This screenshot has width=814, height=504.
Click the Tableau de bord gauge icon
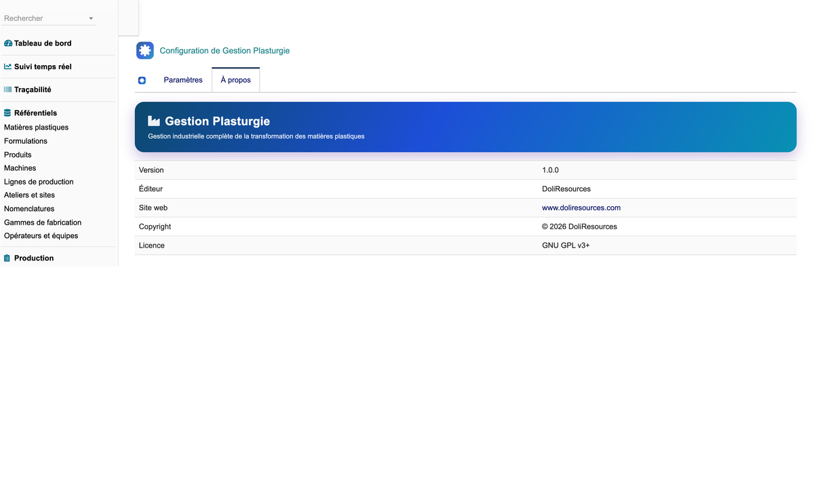coord(8,43)
